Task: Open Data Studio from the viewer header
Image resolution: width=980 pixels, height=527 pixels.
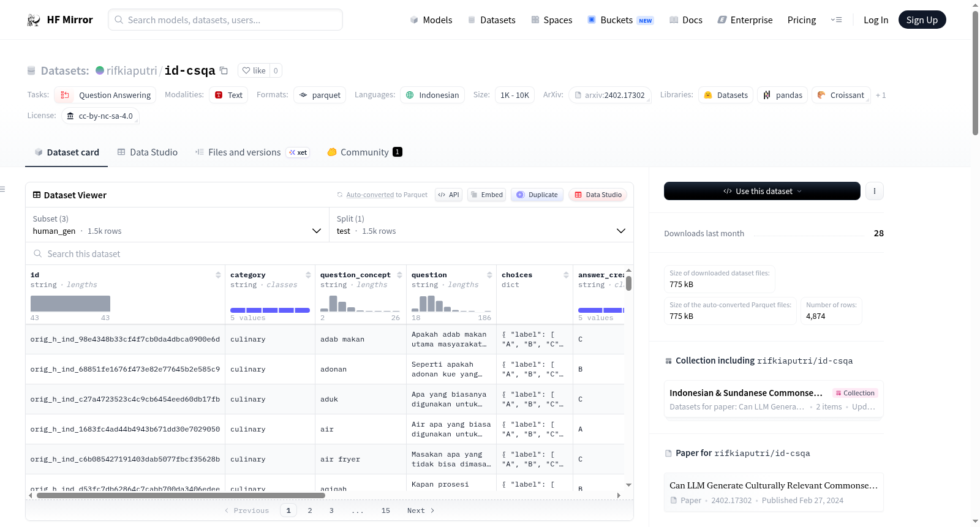Action: pos(598,195)
